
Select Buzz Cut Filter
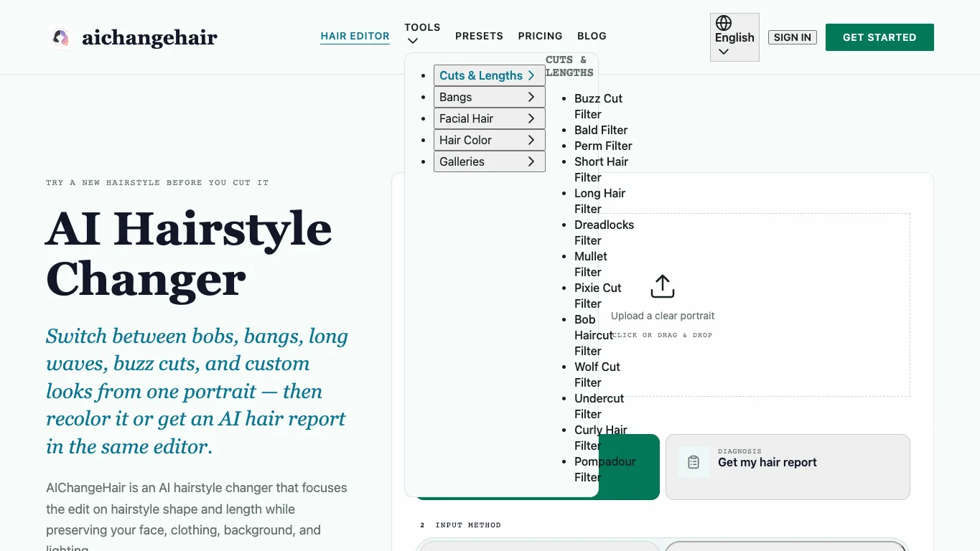(x=598, y=106)
